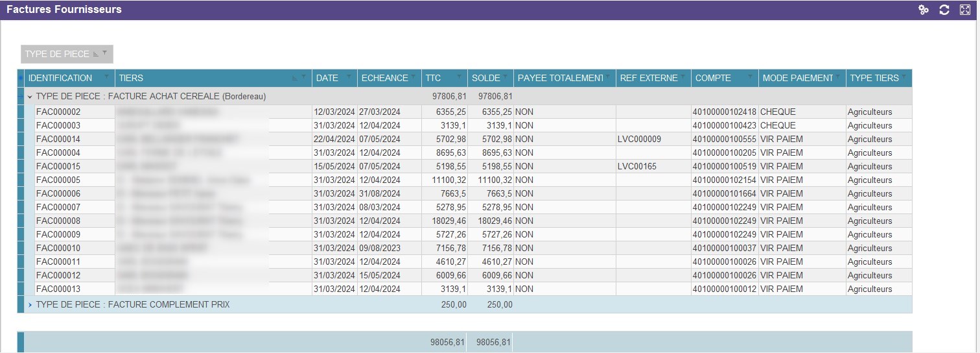Select the invoice row FAC000014
980x353 pixels.
(58, 140)
